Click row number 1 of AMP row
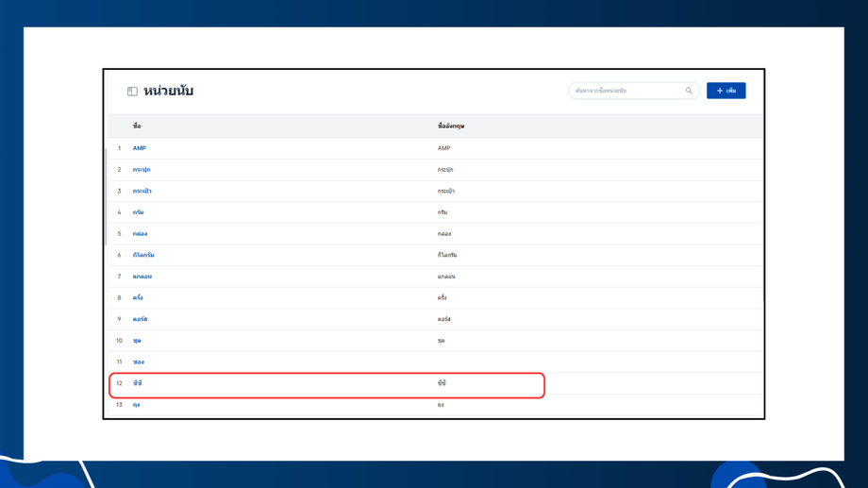 pyautogui.click(x=119, y=148)
